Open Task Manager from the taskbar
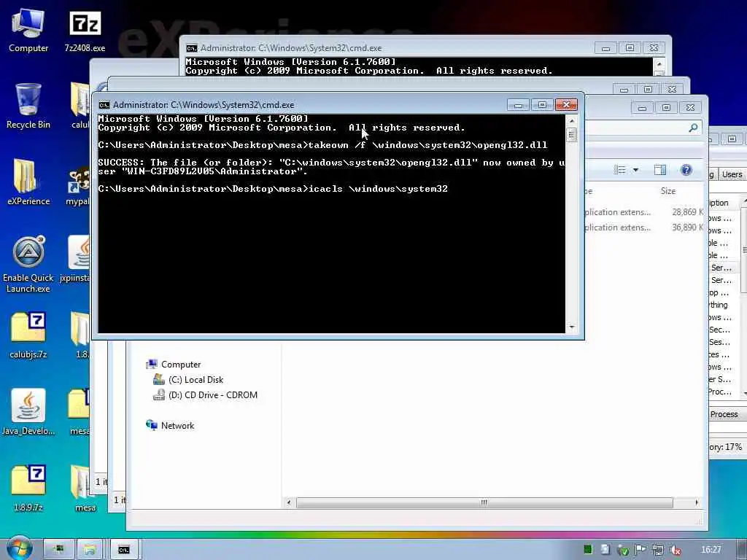747x560 pixels. click(x=58, y=550)
